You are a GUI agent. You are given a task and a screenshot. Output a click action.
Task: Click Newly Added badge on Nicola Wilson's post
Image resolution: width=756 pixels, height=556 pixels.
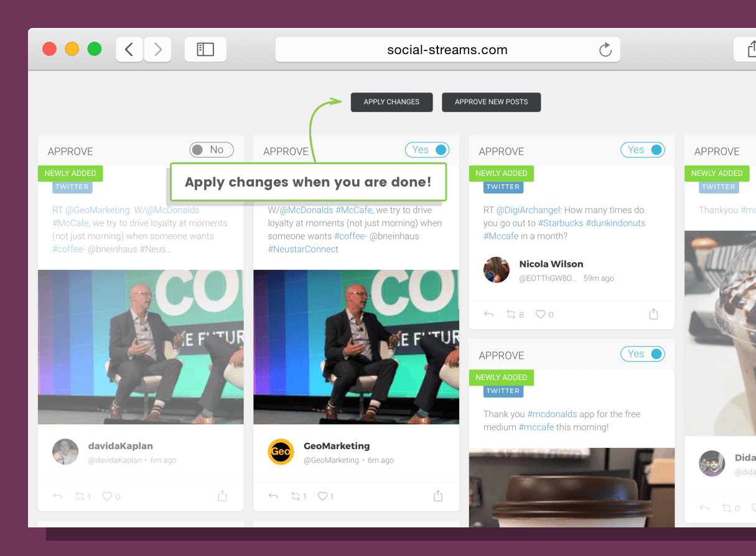[x=502, y=174]
